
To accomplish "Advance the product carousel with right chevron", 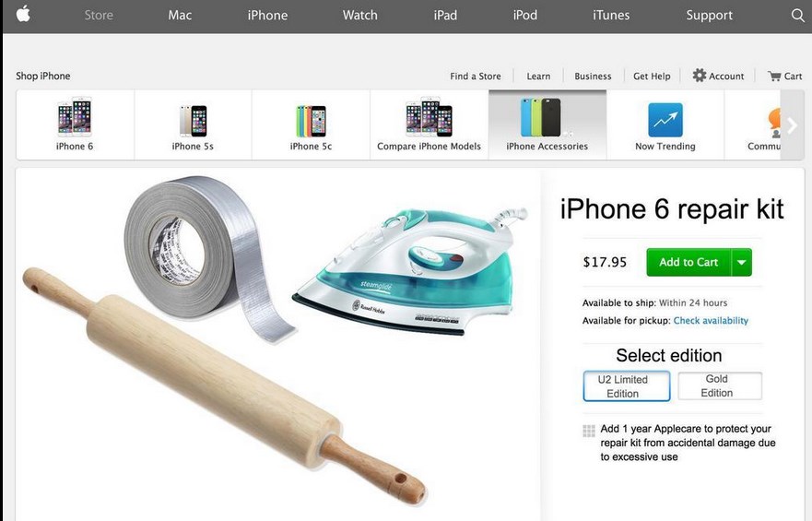I will tap(793, 124).
